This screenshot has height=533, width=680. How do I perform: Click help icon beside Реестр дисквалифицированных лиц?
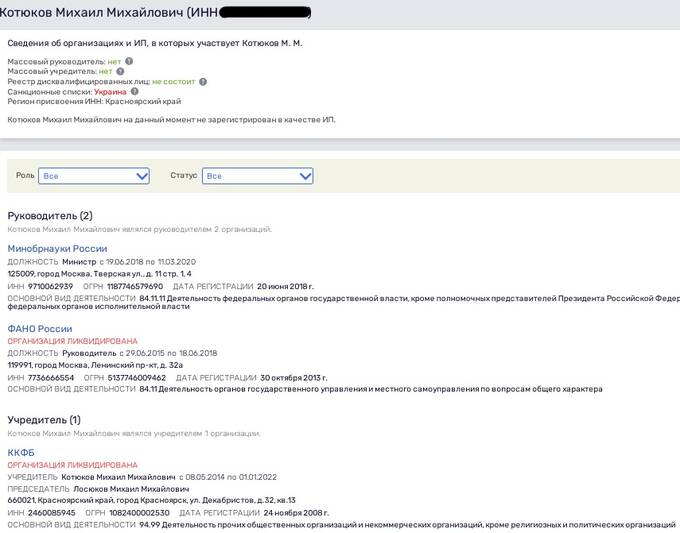point(203,82)
